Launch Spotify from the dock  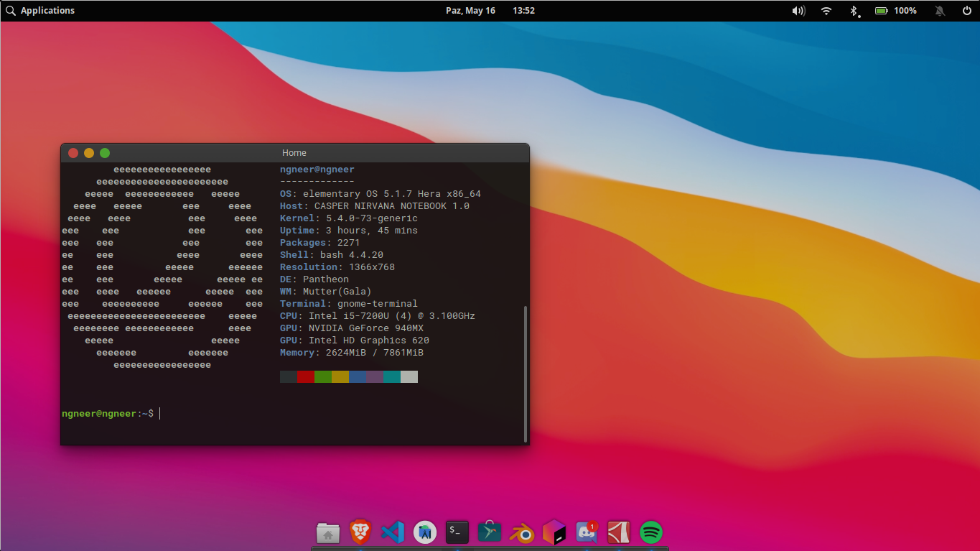[651, 532]
